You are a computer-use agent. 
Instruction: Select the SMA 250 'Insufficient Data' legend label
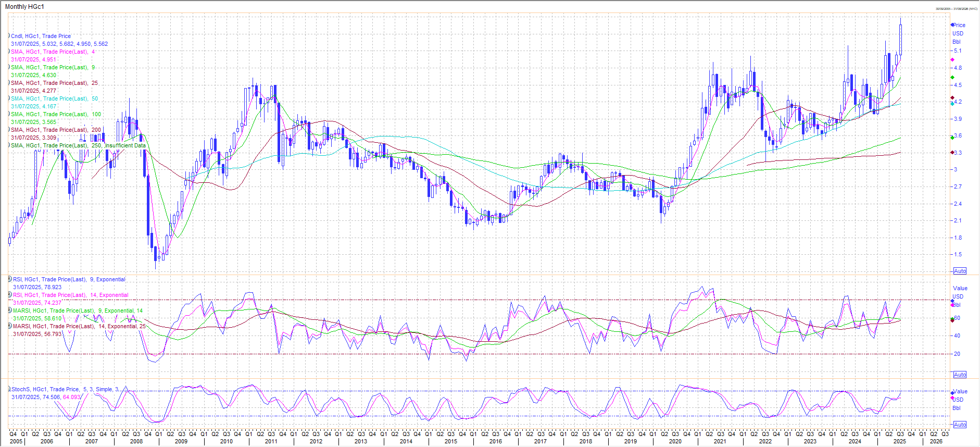click(78, 145)
